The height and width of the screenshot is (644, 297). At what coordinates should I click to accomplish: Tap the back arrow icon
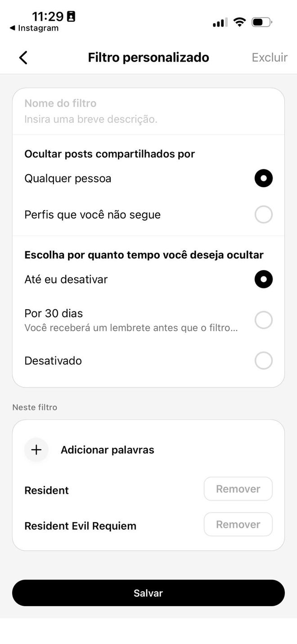coord(23,58)
